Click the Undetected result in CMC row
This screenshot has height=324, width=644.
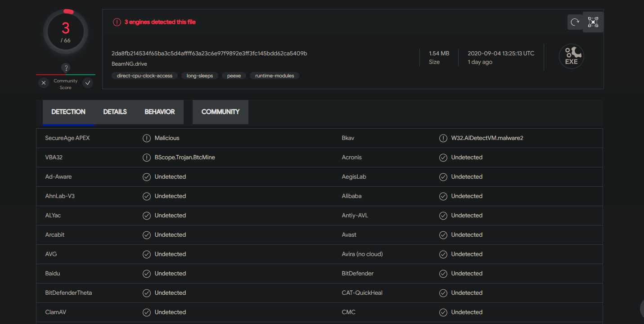[x=467, y=312]
